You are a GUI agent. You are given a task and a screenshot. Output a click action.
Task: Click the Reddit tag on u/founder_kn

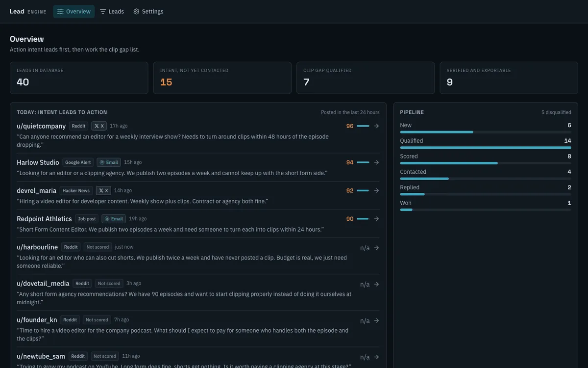click(70, 320)
